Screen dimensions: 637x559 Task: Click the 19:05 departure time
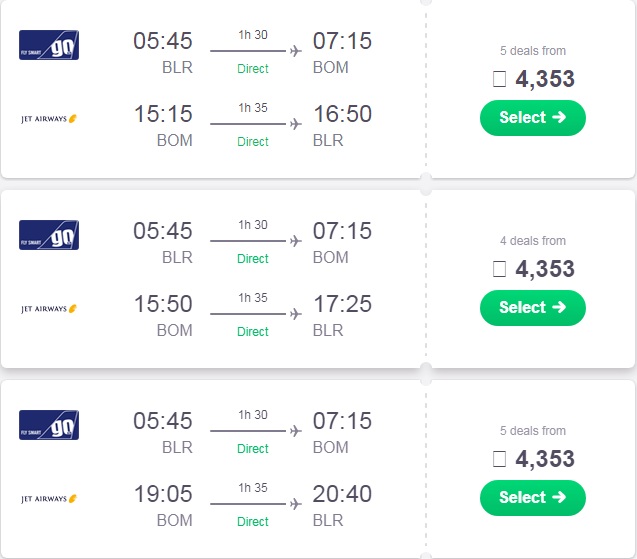163,494
